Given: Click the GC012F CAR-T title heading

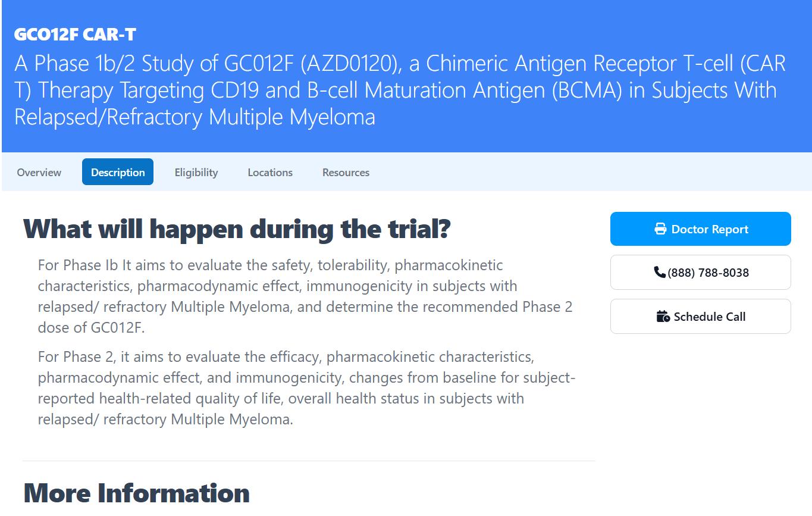Looking at the screenshot, I should tap(75, 35).
